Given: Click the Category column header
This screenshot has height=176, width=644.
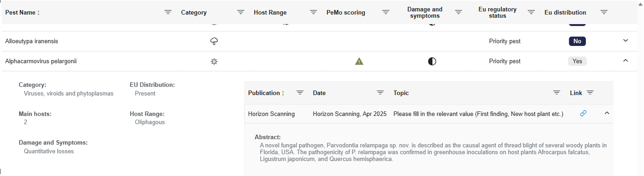Looking at the screenshot, I should (x=194, y=13).
